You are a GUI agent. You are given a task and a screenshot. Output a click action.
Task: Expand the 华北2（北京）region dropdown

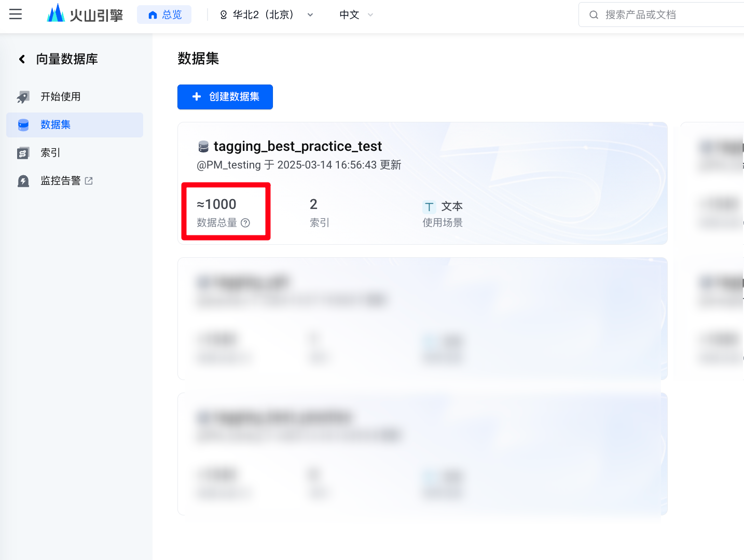pyautogui.click(x=267, y=15)
